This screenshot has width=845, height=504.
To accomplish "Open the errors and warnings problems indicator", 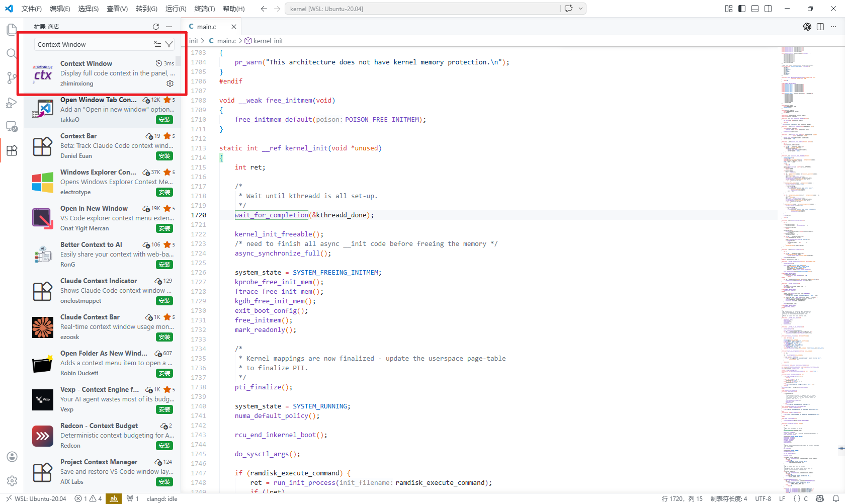I will coord(88,498).
